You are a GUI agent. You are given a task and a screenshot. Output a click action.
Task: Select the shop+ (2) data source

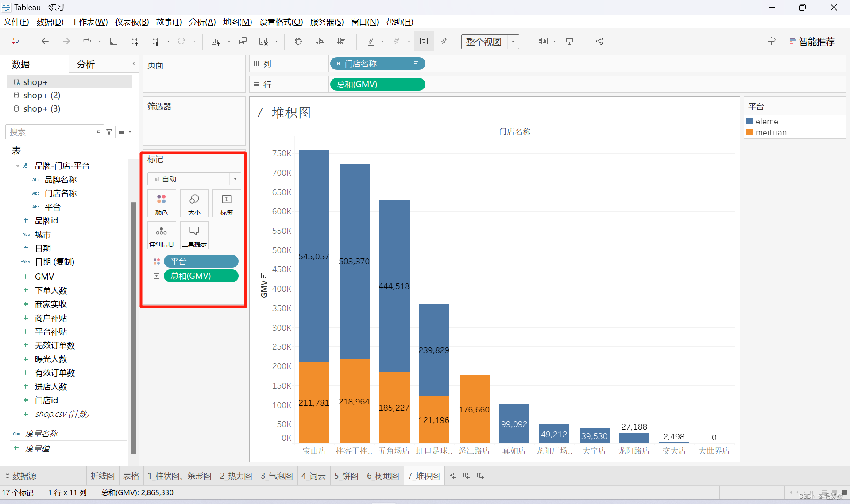(42, 95)
